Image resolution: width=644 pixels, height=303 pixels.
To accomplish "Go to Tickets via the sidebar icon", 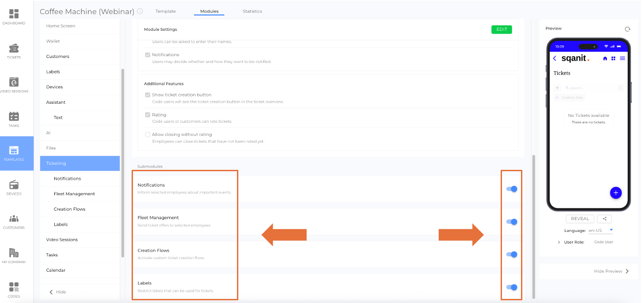I will (x=14, y=48).
